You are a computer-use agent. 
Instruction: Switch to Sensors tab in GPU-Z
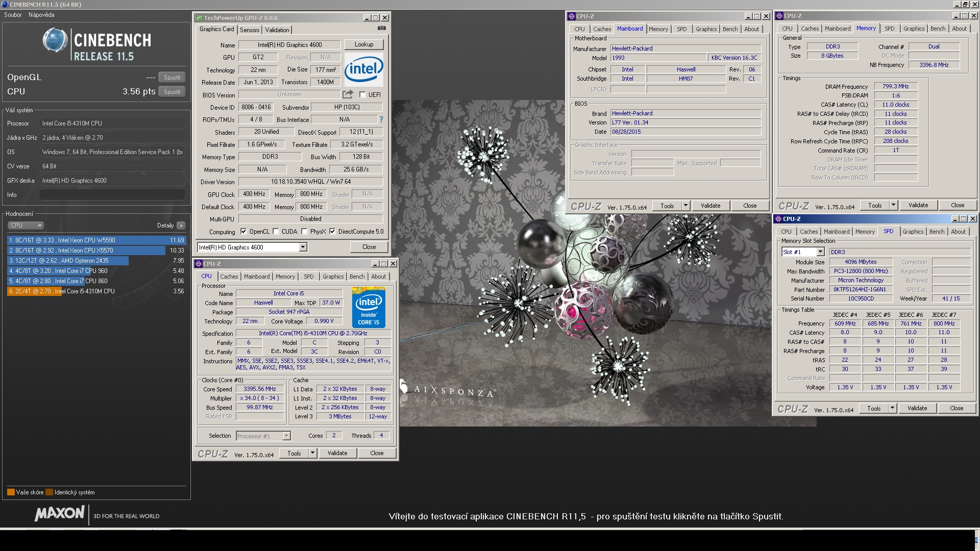tap(250, 30)
